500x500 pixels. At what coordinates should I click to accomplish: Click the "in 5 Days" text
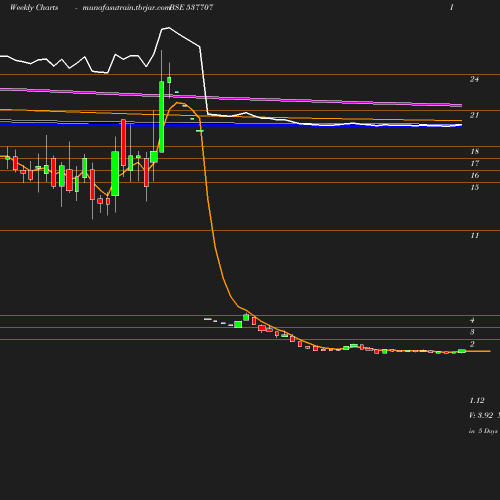click(483, 431)
